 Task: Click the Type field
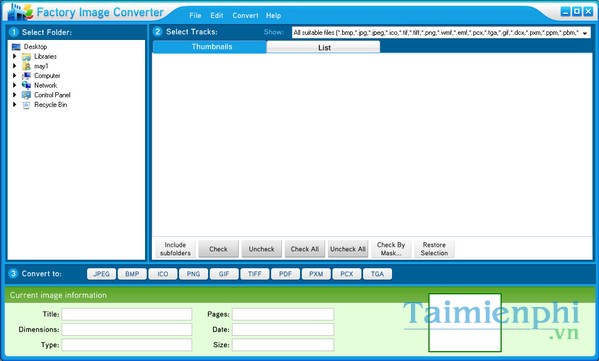(127, 345)
